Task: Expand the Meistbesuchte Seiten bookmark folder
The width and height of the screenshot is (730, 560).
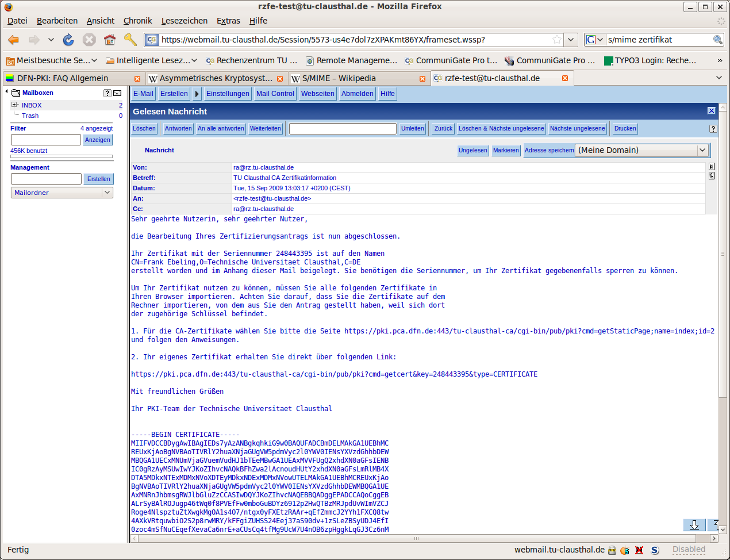Action: tap(52, 60)
